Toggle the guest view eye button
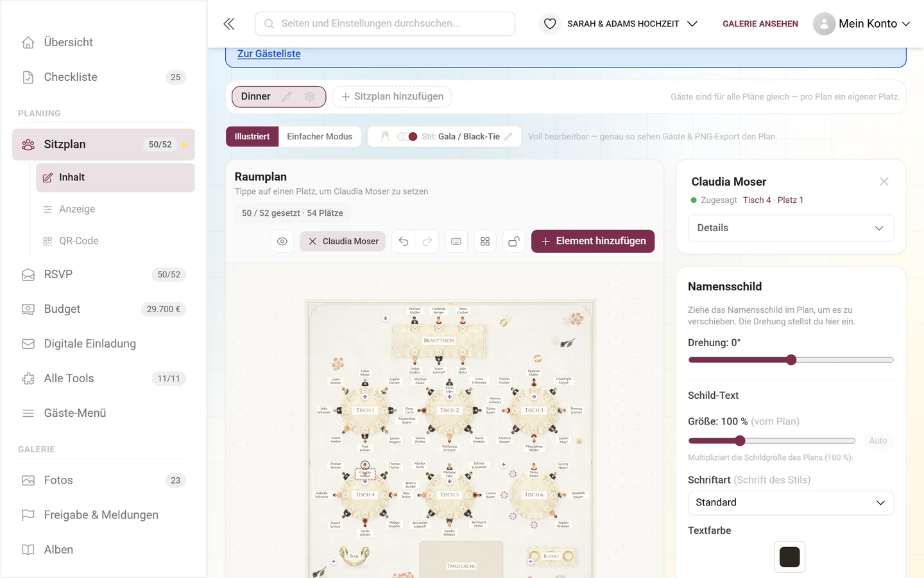Screen dimensions: 924x578 [x=282, y=241]
